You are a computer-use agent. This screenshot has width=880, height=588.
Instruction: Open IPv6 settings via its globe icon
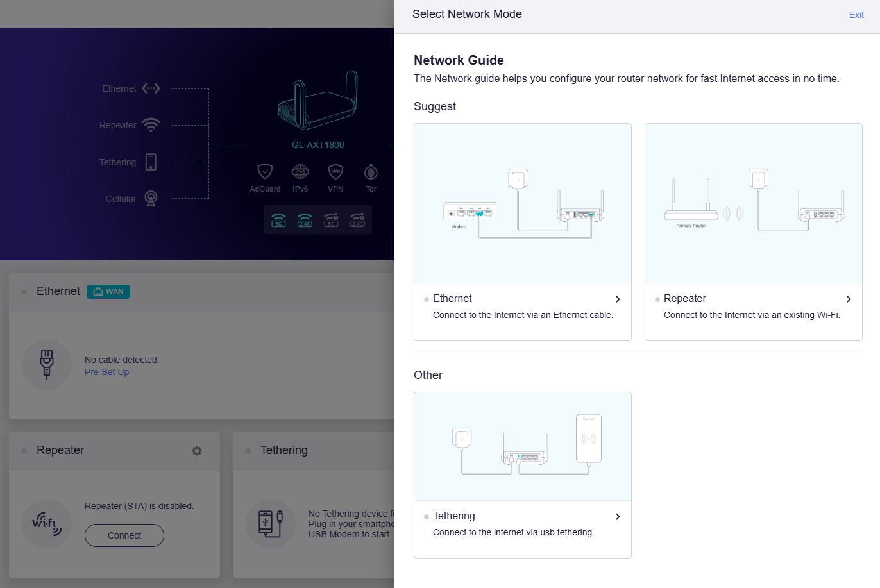coord(300,172)
